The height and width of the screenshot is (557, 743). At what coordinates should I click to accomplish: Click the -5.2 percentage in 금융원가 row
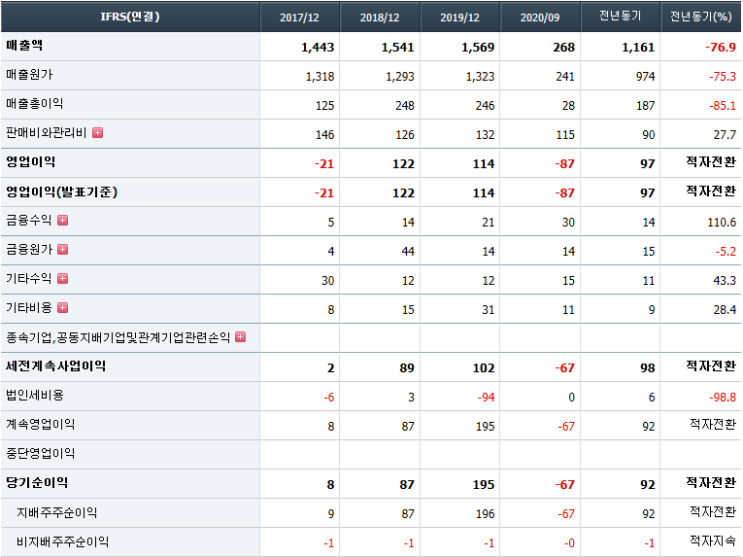(x=726, y=252)
